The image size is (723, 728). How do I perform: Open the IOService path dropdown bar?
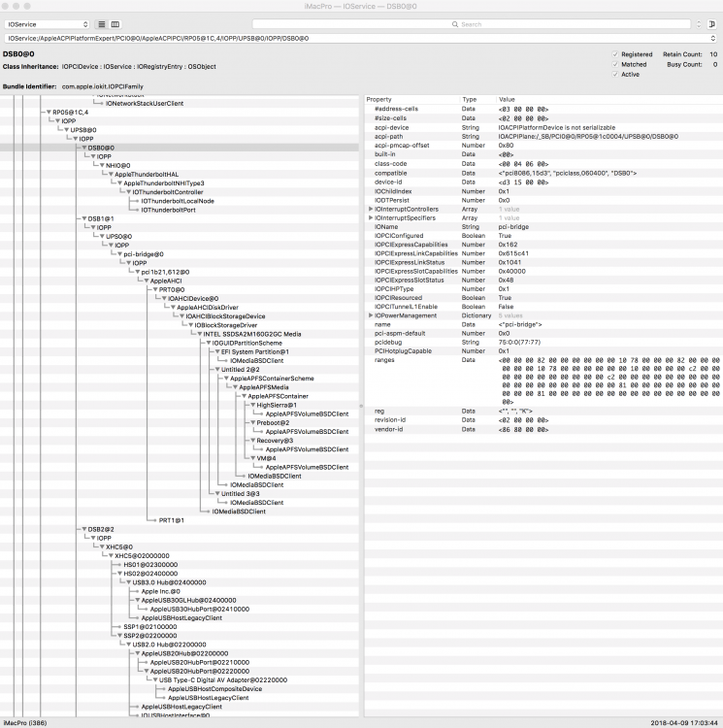tap(361, 38)
